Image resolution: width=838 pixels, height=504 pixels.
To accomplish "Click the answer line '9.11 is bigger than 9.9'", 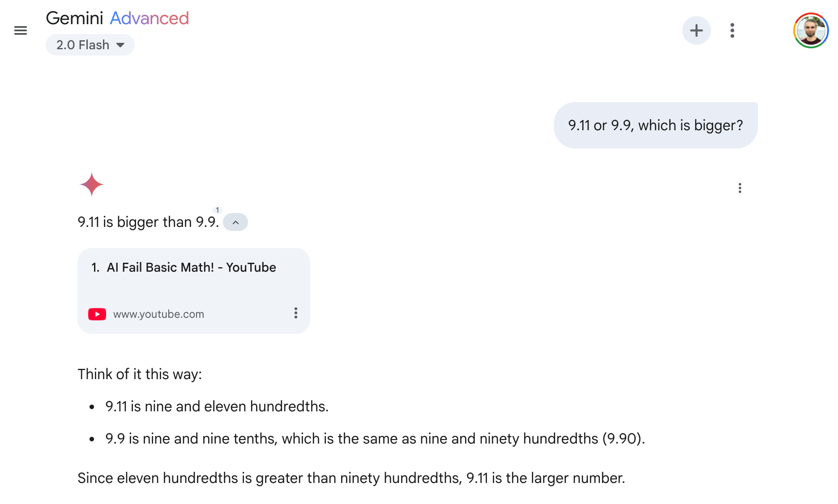I will pos(148,222).
